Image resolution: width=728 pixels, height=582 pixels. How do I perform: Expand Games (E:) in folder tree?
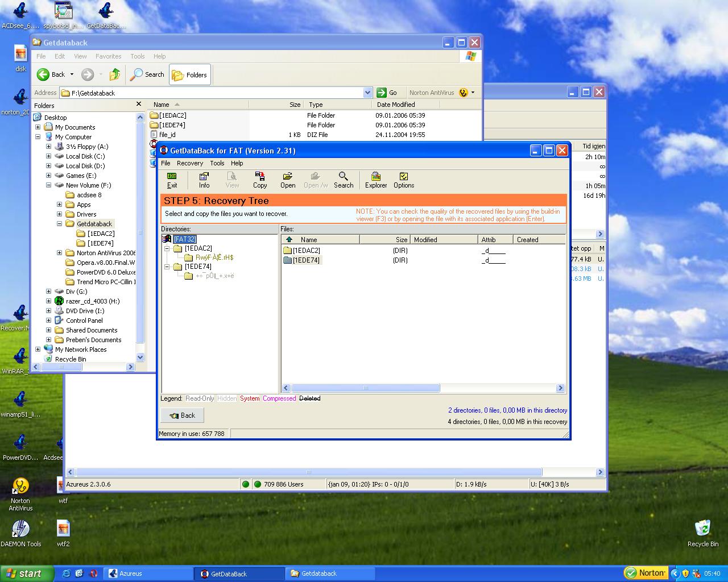click(x=49, y=176)
